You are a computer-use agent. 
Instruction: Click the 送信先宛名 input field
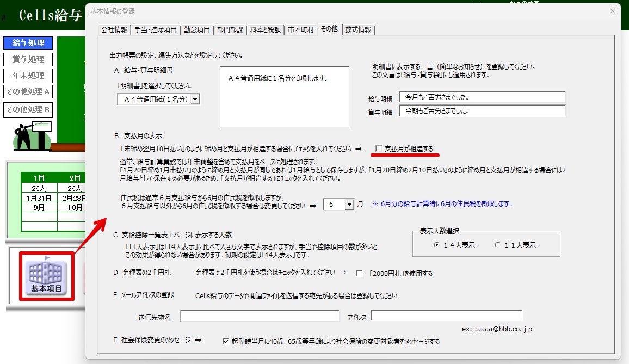[260, 316]
